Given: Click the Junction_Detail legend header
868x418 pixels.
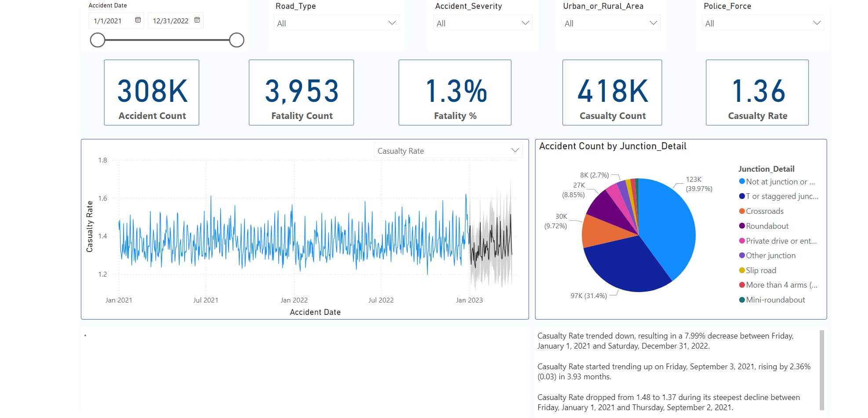Looking at the screenshot, I should [766, 169].
